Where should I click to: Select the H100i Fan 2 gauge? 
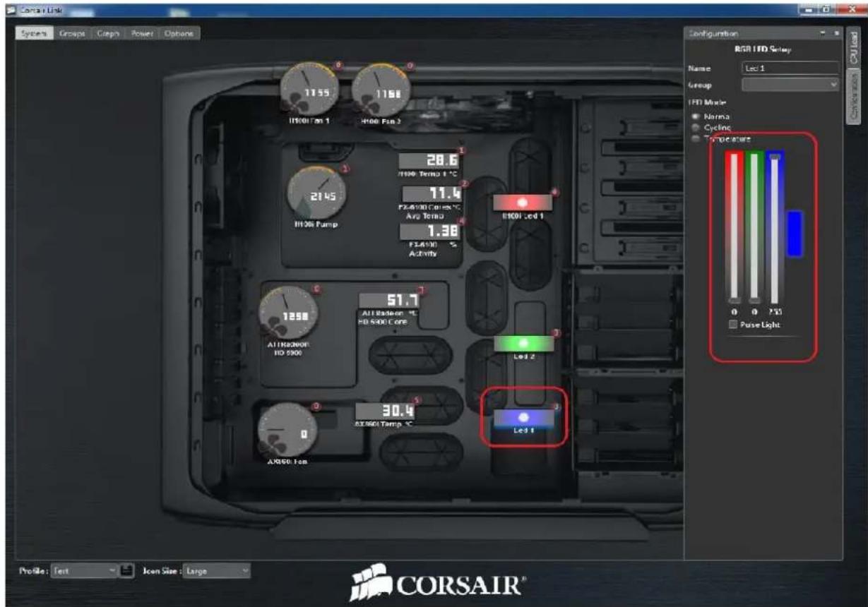point(381,90)
